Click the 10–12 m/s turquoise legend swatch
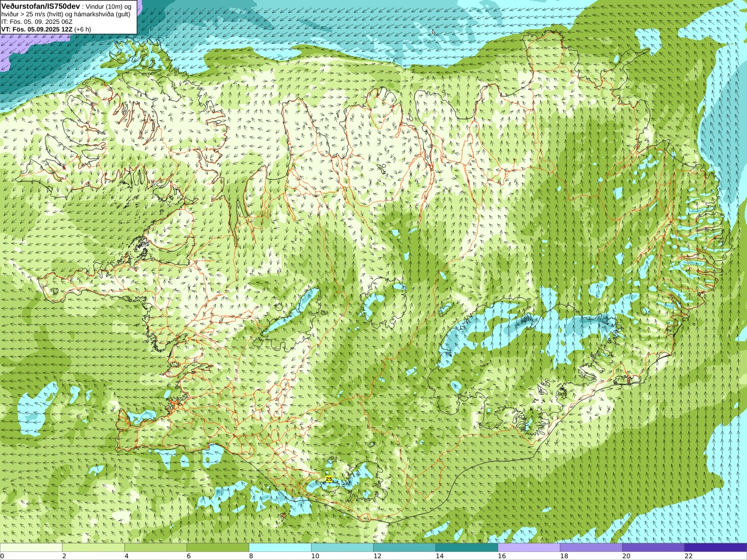Viewport: 747px width, 560px height. point(342,548)
